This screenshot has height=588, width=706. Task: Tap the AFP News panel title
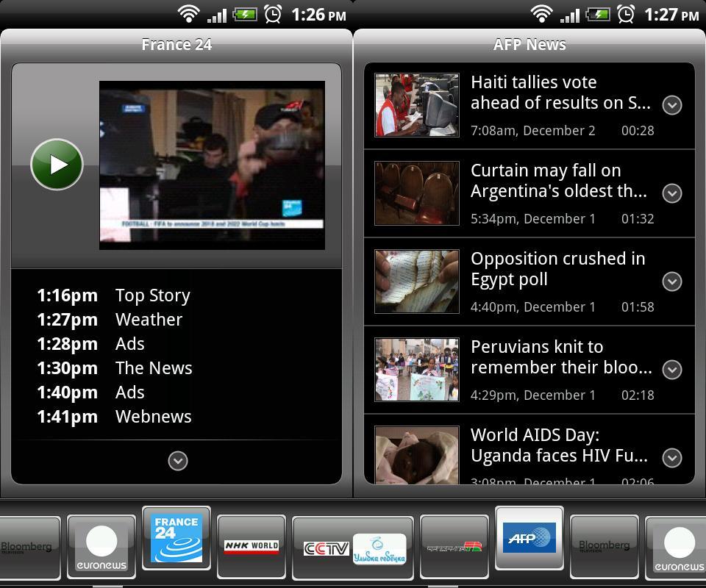(x=529, y=45)
